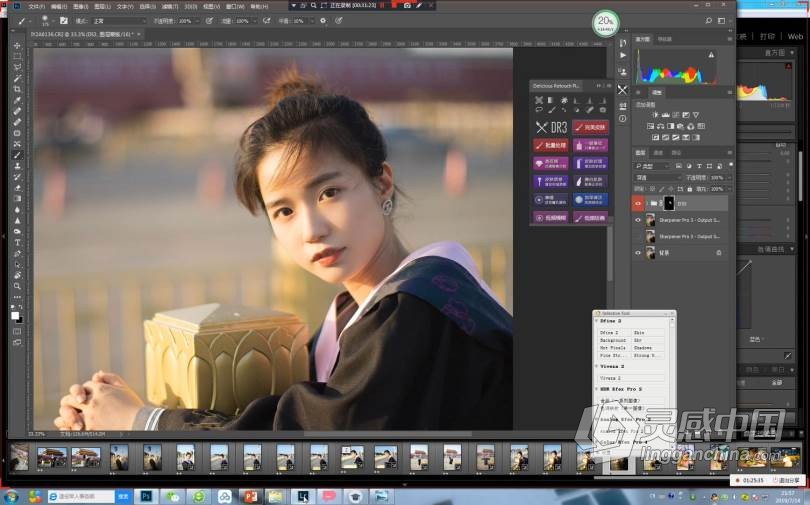Click the 20% green progress circle
The image size is (810, 505).
605,24
